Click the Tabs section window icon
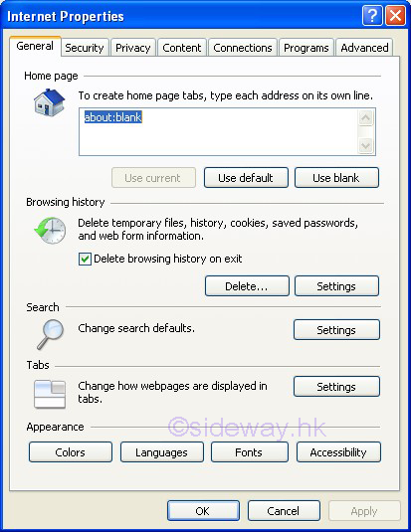Viewport: 411px width, 532px height. pyautogui.click(x=50, y=394)
